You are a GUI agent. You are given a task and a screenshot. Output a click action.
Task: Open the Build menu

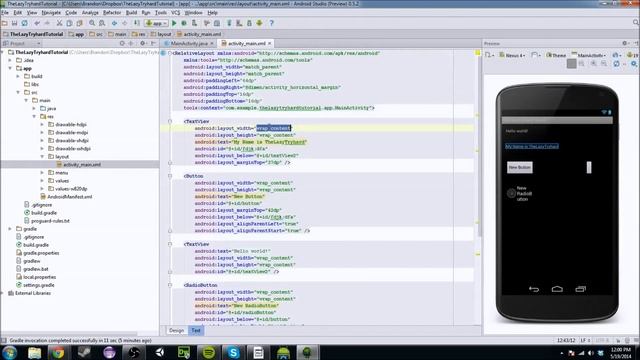point(131,13)
